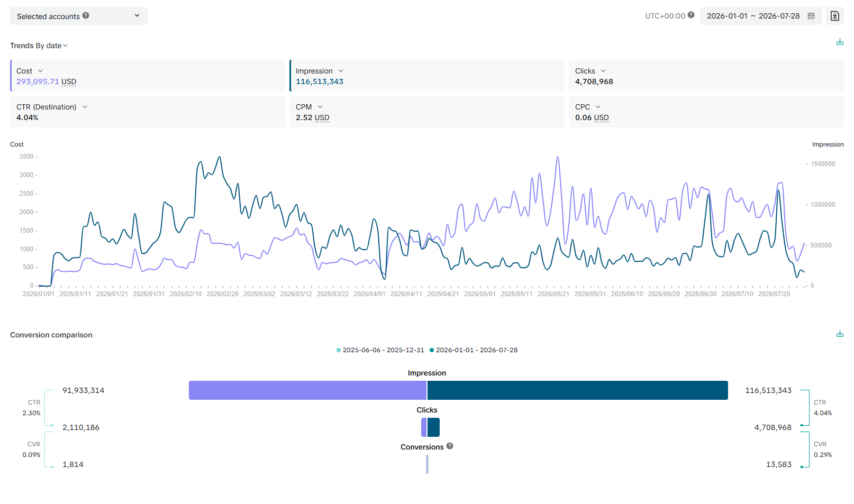Click the calendar icon in date range
The image size is (854, 504).
pyautogui.click(x=811, y=16)
